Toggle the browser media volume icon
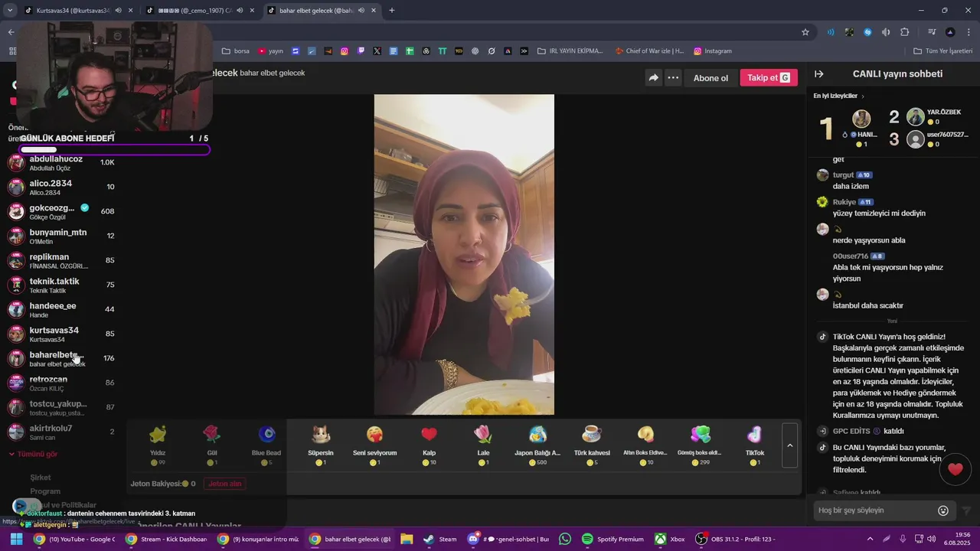 (x=886, y=32)
